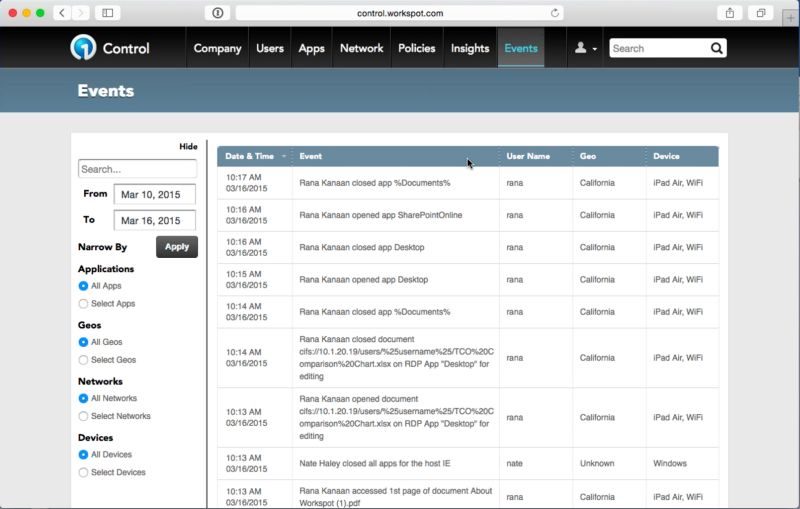Open the Network menu

(x=361, y=48)
